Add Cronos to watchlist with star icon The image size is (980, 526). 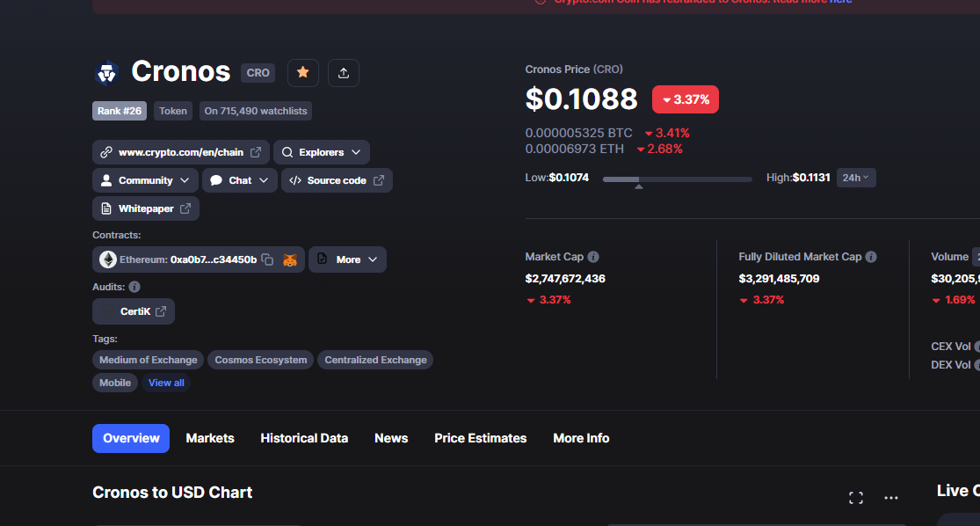point(303,72)
